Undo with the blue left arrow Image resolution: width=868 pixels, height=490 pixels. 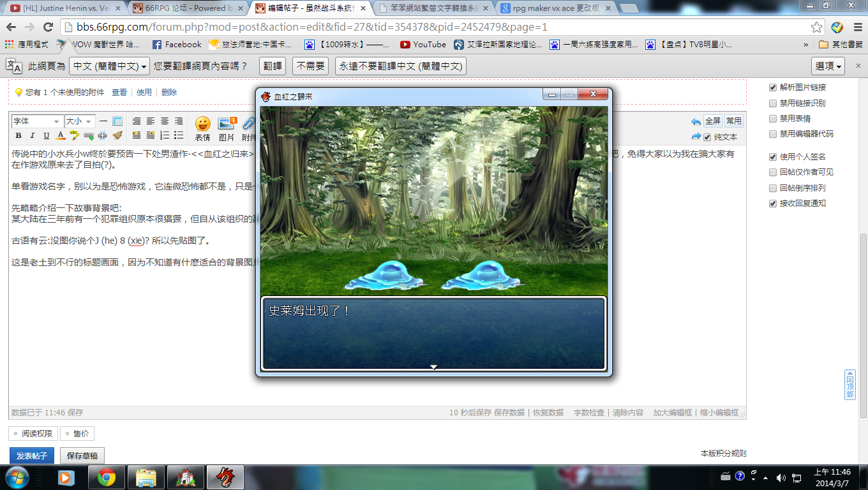[x=695, y=121]
